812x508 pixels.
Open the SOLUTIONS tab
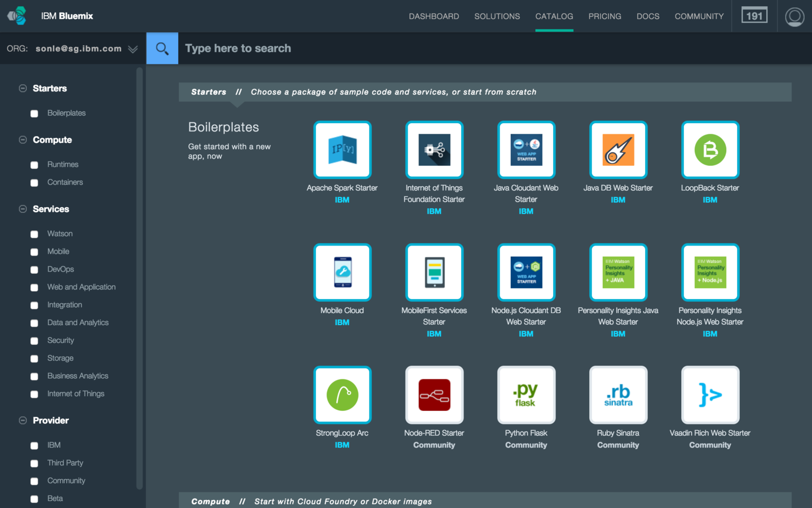pos(497,16)
